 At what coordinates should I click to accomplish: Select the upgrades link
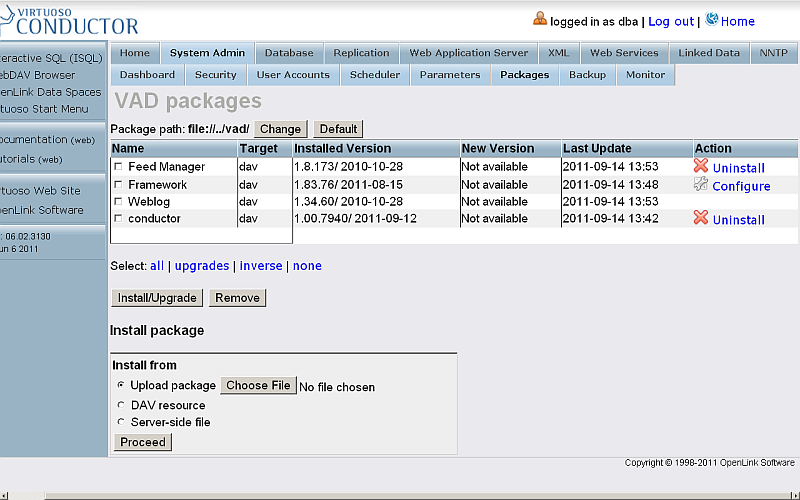coord(202,266)
